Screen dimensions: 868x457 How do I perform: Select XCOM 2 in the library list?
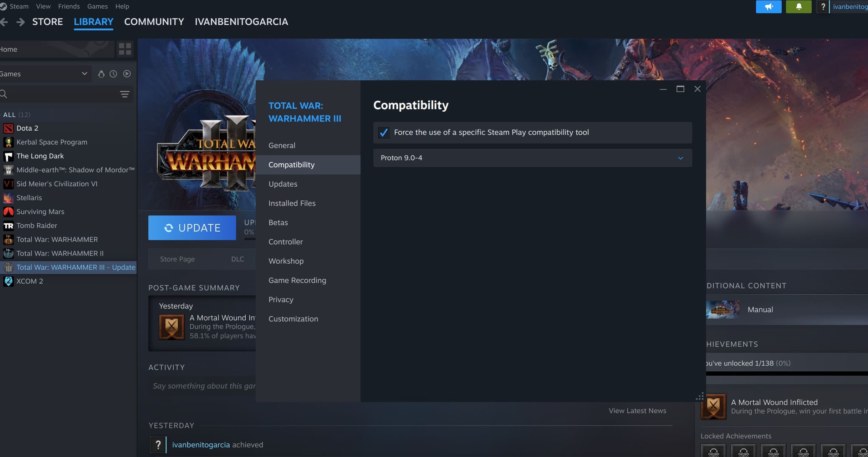(30, 281)
